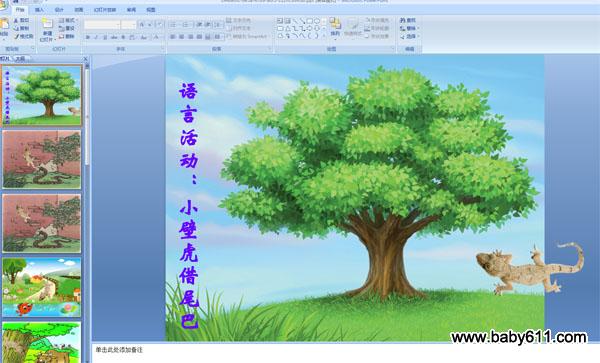Toggle Bold text formatting

[88, 37]
